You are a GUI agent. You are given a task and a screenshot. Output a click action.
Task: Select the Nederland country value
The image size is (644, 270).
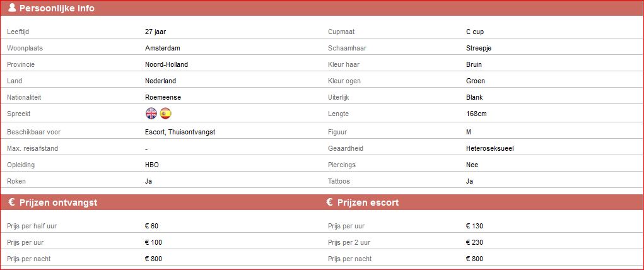160,81
